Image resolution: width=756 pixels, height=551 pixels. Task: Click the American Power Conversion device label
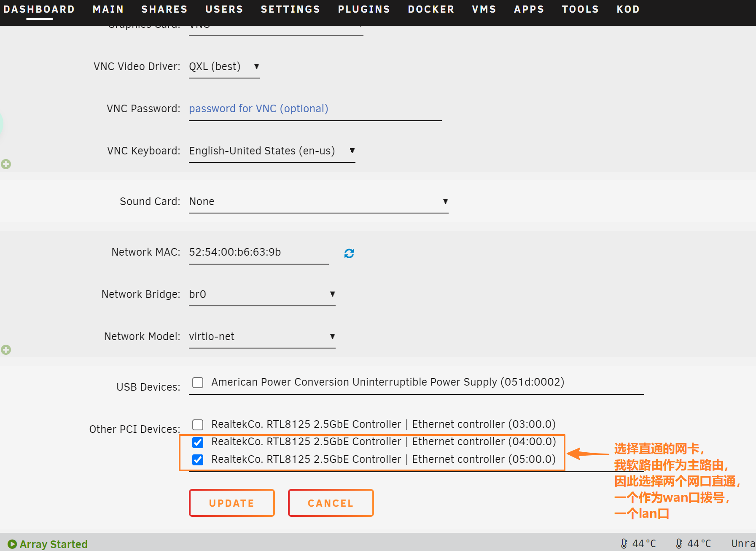point(387,382)
